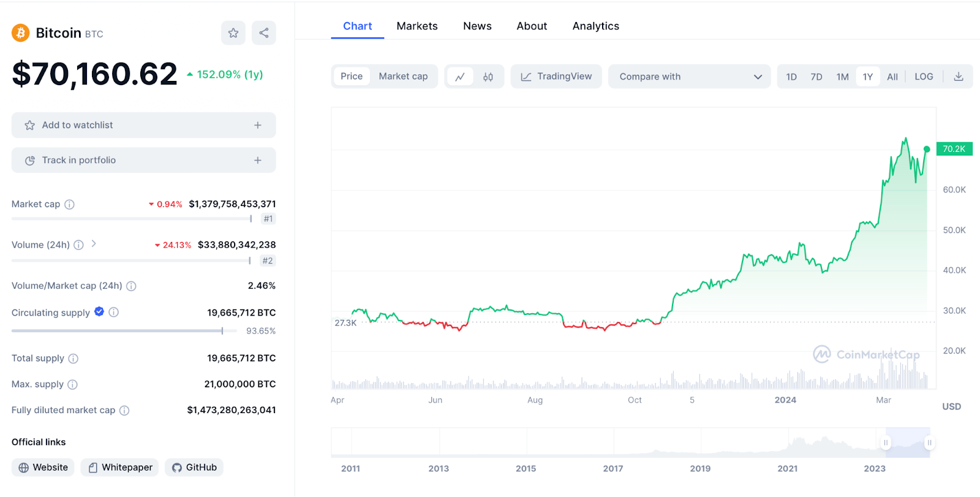This screenshot has width=980, height=497.
Task: Open the About tab
Action: 532,26
